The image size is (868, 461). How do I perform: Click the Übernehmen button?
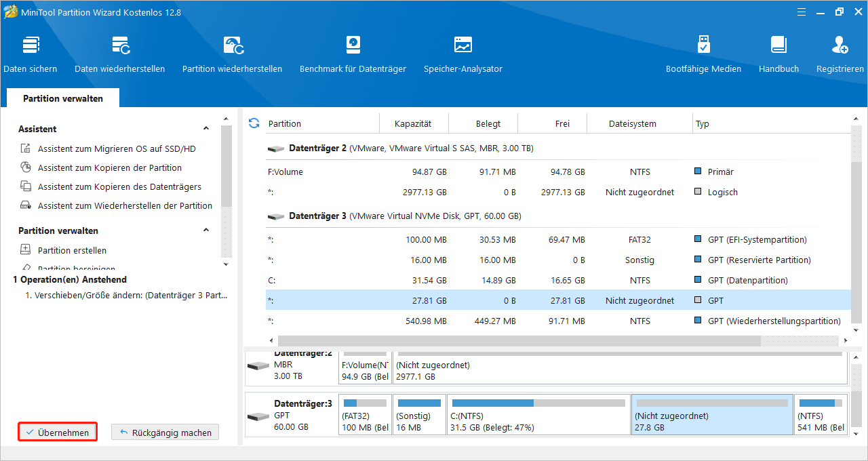[58, 433]
